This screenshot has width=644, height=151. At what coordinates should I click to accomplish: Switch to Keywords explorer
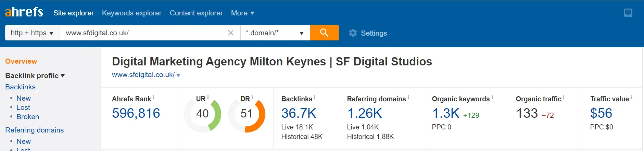coord(132,13)
